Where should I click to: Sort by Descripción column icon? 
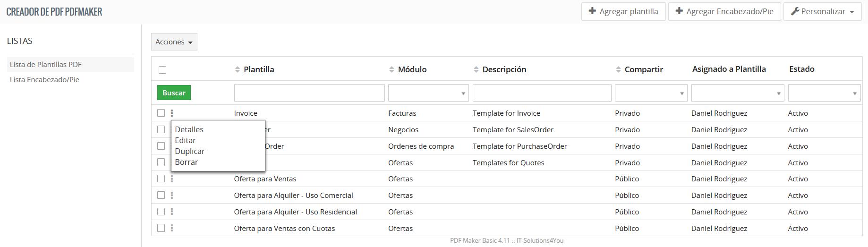(x=476, y=69)
